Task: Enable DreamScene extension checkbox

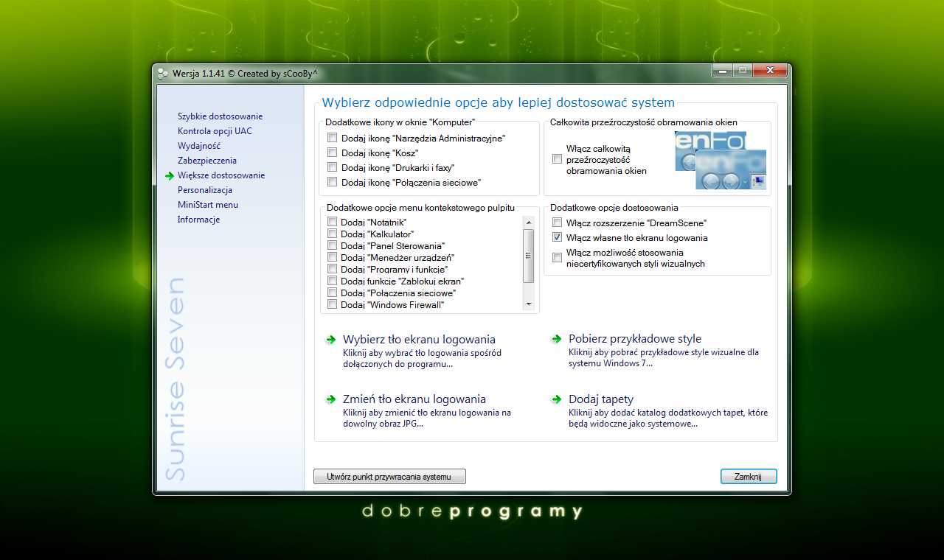Action: click(x=558, y=223)
